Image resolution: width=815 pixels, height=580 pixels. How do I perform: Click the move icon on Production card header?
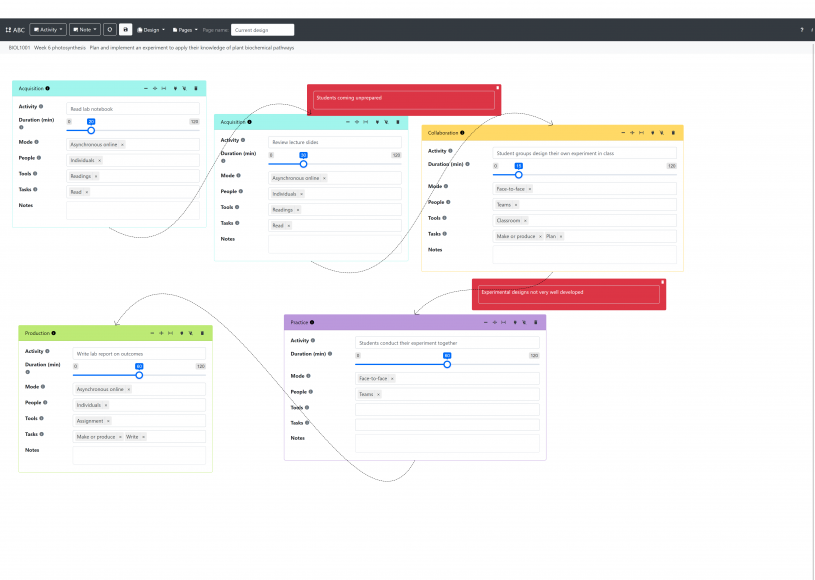[x=161, y=332]
